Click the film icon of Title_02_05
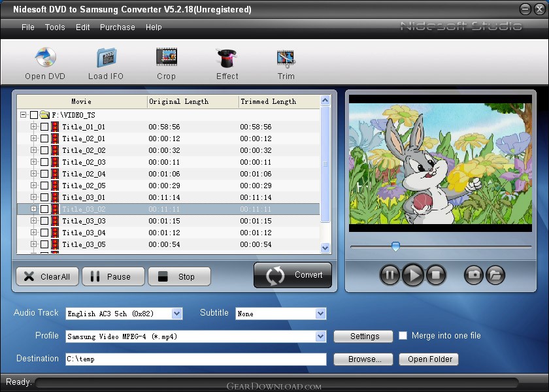Viewport: 549px width, 392px height. pos(55,186)
